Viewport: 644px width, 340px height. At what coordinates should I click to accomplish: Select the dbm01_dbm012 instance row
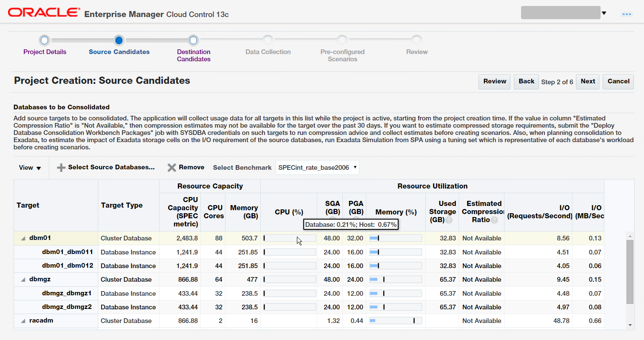(309, 266)
